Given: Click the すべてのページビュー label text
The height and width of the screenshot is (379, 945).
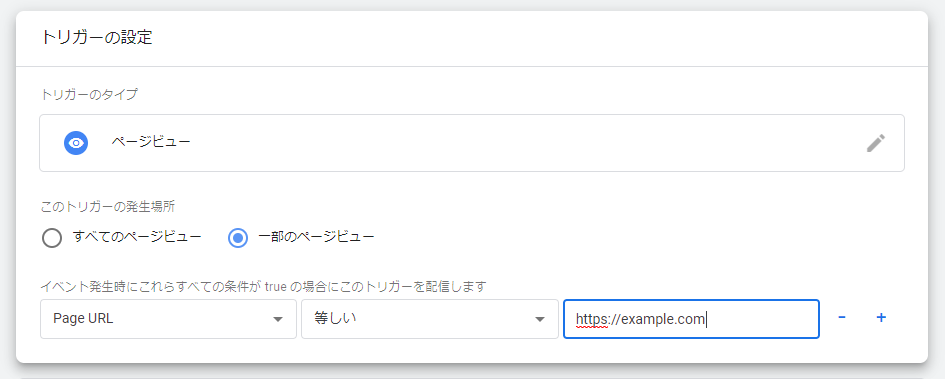Looking at the screenshot, I should click(x=137, y=237).
